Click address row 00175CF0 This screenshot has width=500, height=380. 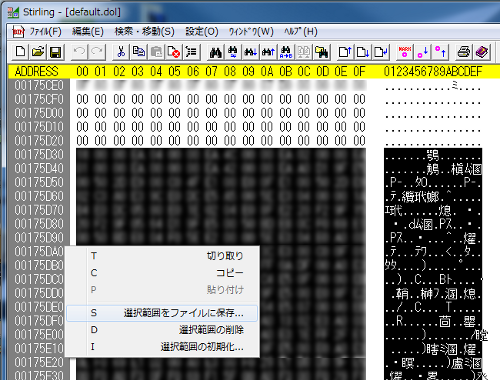point(39,99)
